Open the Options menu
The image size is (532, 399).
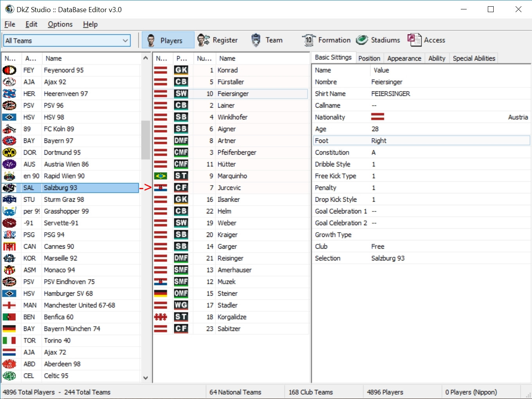point(60,24)
